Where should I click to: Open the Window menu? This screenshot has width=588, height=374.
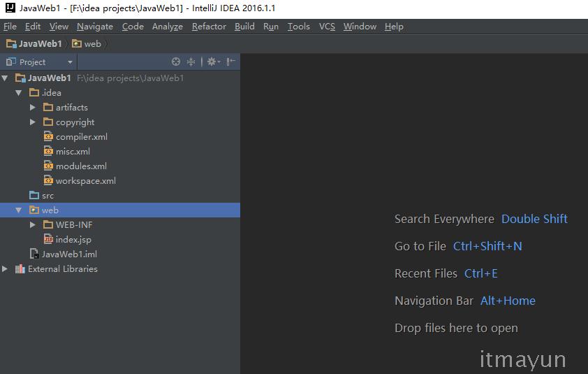(x=360, y=27)
